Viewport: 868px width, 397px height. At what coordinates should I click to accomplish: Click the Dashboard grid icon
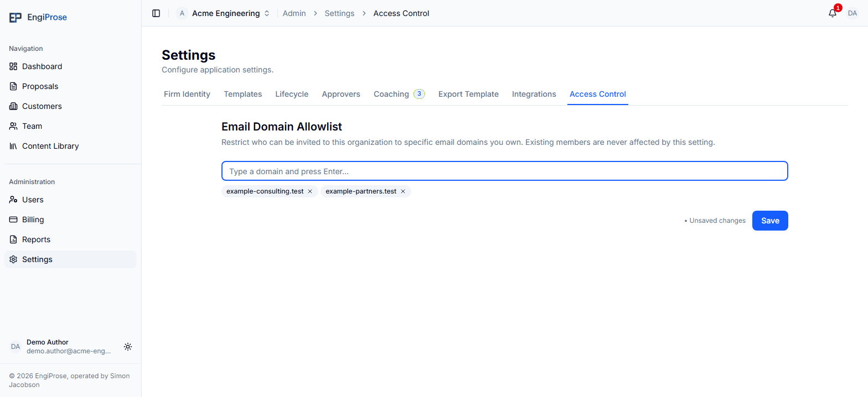[x=13, y=66]
